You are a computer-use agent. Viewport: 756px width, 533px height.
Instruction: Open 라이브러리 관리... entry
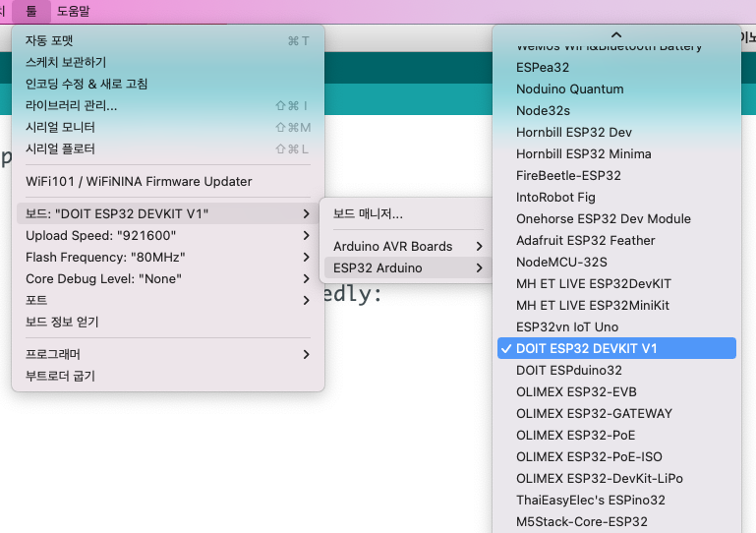(168, 105)
